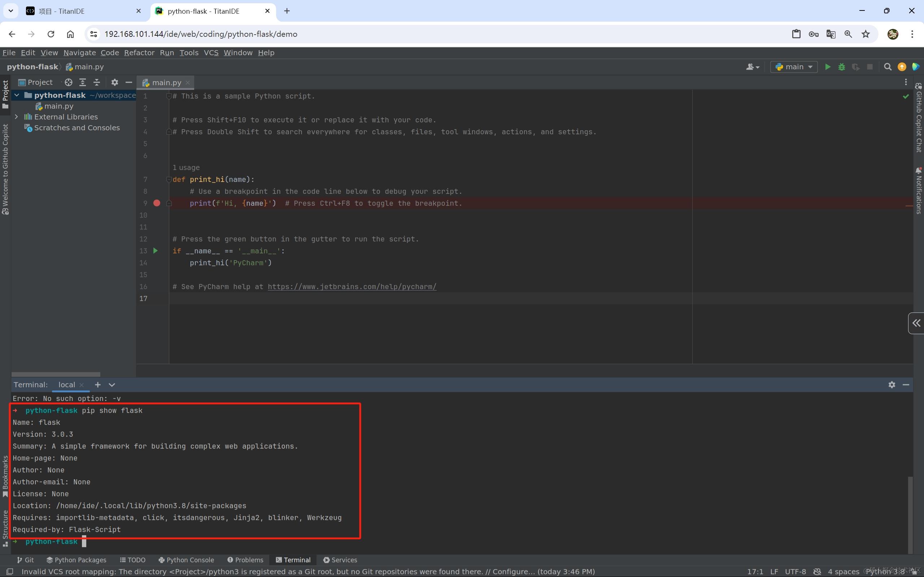Collapse the python-flask project folder

(x=16, y=95)
